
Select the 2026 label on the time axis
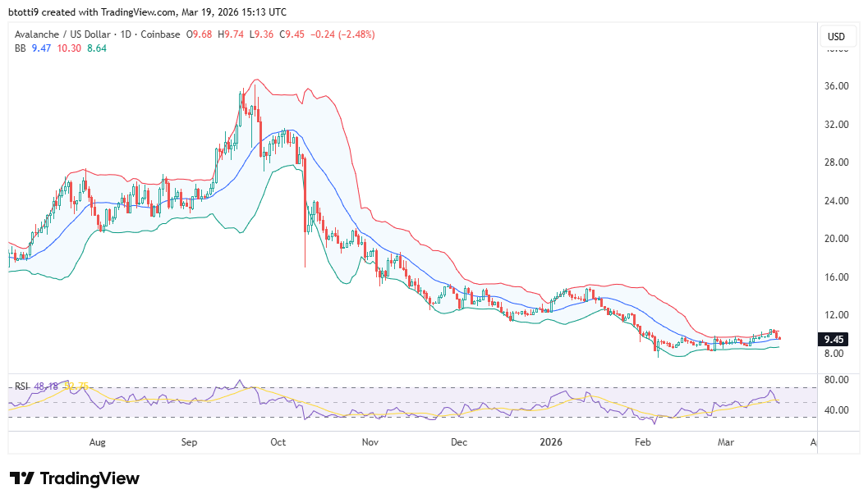[550, 442]
